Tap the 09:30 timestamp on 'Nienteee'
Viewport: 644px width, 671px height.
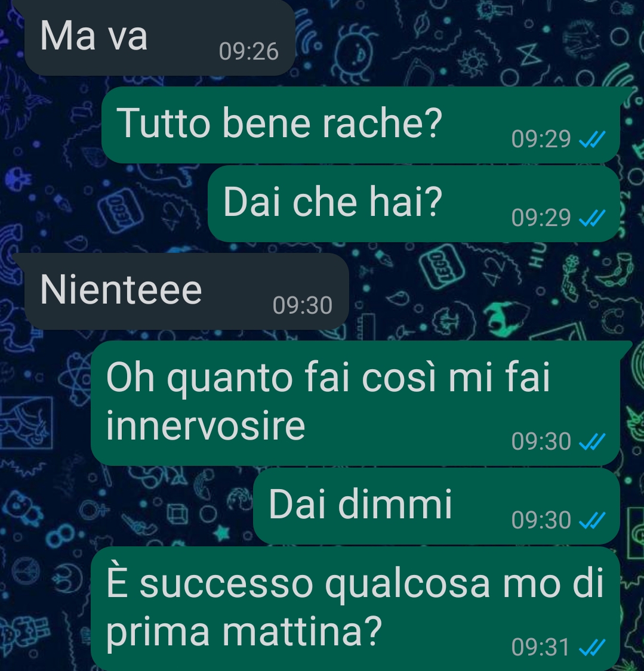[302, 305]
